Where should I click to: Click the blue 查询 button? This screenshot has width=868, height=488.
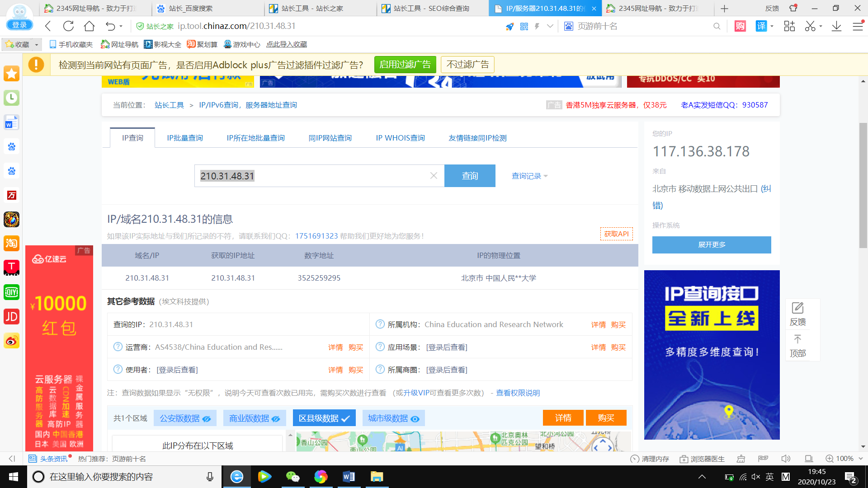[470, 176]
